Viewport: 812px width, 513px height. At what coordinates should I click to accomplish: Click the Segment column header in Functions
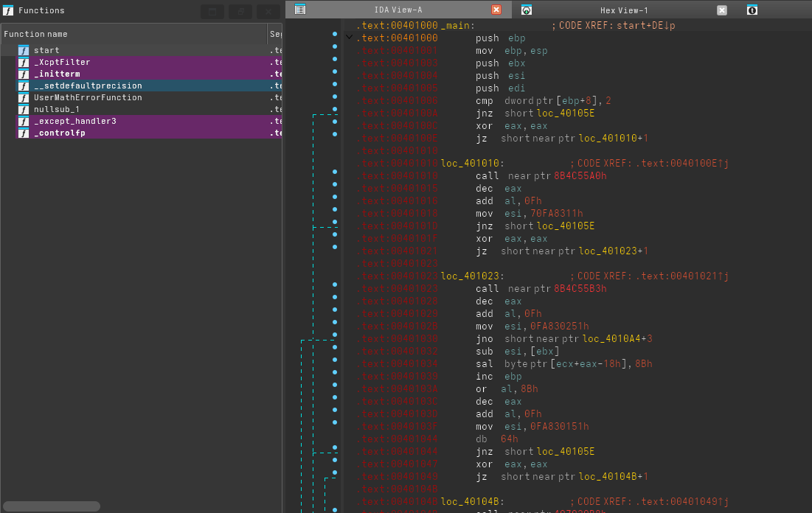point(275,34)
